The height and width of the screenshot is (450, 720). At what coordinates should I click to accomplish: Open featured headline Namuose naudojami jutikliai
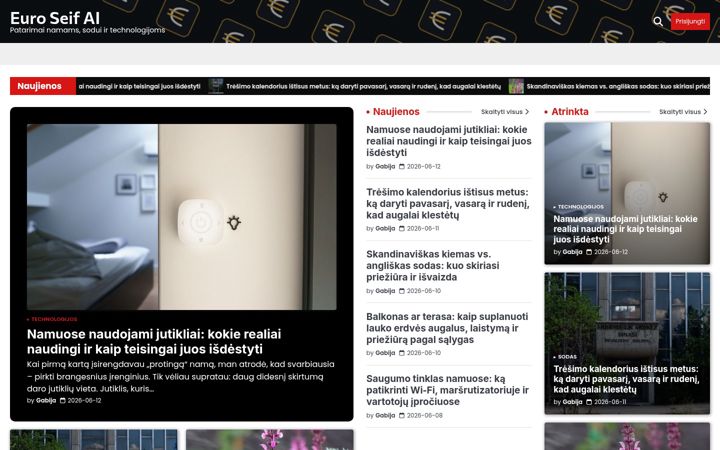tap(154, 341)
